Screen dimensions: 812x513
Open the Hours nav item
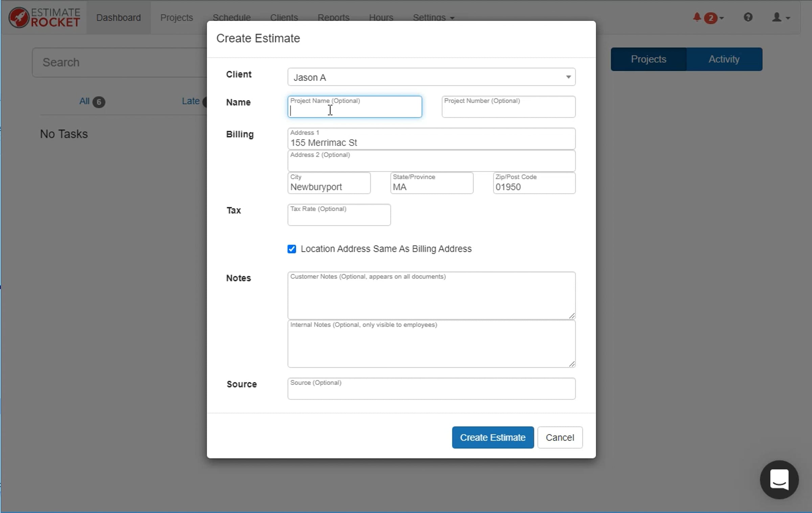[x=381, y=17]
